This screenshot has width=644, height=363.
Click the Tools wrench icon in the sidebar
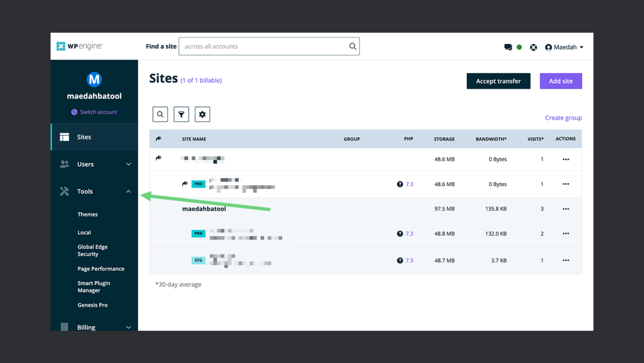[x=64, y=191]
